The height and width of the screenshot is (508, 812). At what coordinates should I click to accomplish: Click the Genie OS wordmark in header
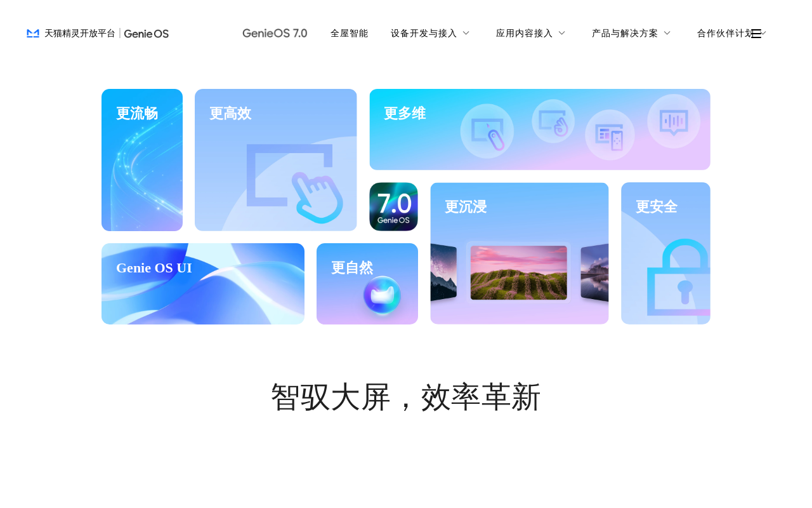click(x=147, y=34)
